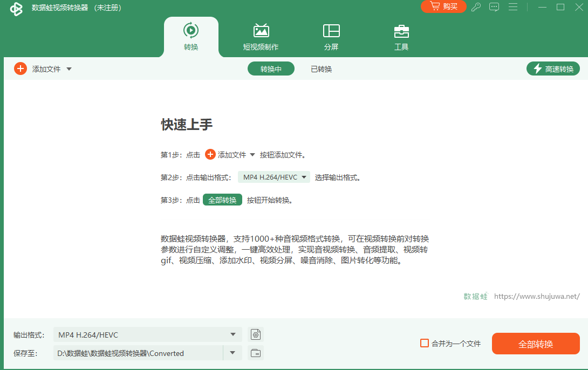This screenshot has height=370, width=588.
Task: Click the 数据蛙 app logo
Action: click(x=16, y=9)
